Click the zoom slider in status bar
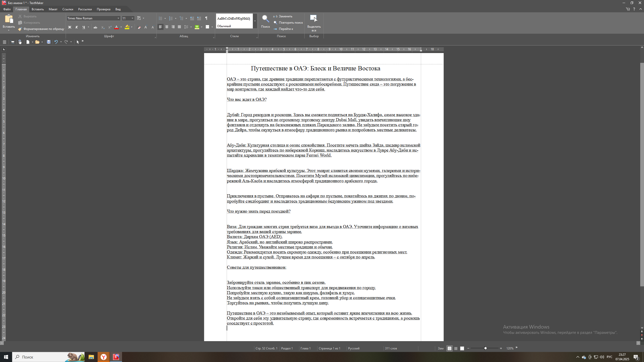 click(x=485, y=348)
